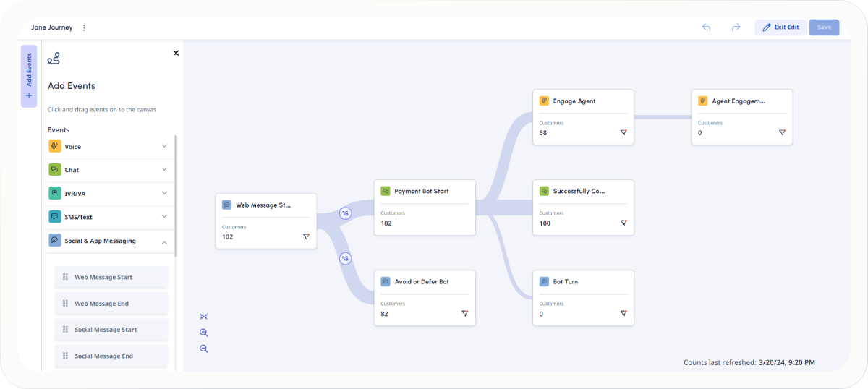Click the fit-to-screen icon above zoom controls
This screenshot has height=389, width=868.
(x=204, y=317)
